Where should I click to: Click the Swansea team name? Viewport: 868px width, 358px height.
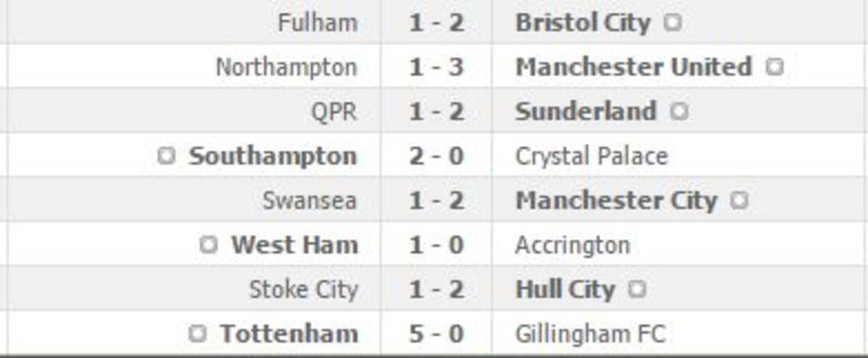(x=310, y=201)
